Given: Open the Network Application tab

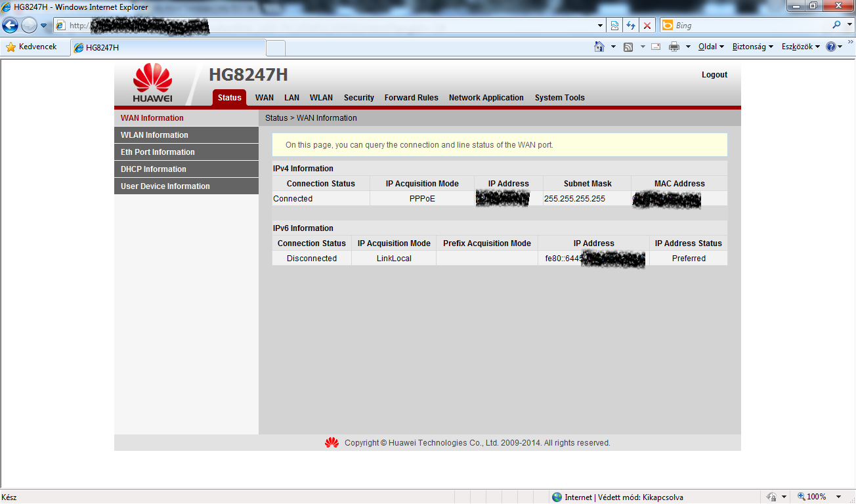Looking at the screenshot, I should click(x=486, y=98).
